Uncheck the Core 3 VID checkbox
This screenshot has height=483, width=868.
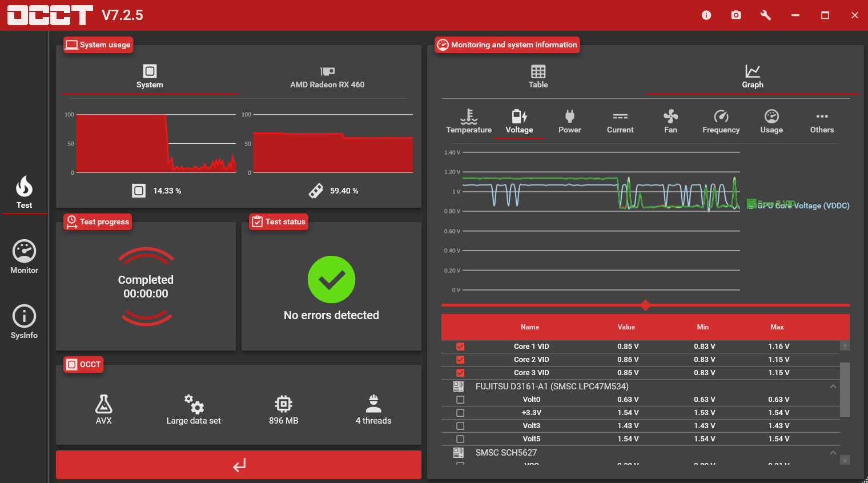(x=460, y=373)
